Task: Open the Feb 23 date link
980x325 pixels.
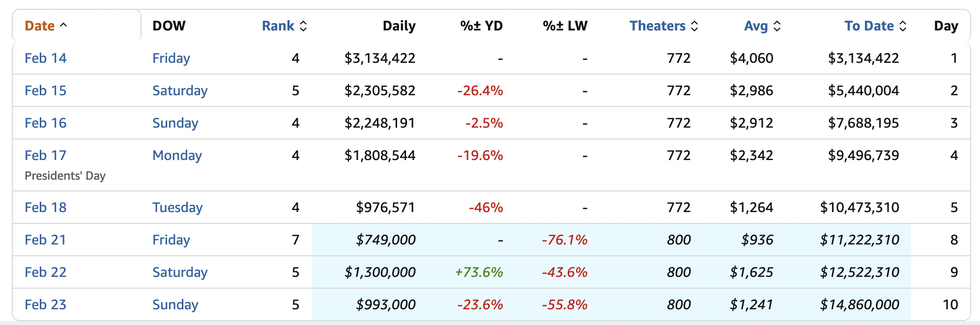Action: [45, 305]
